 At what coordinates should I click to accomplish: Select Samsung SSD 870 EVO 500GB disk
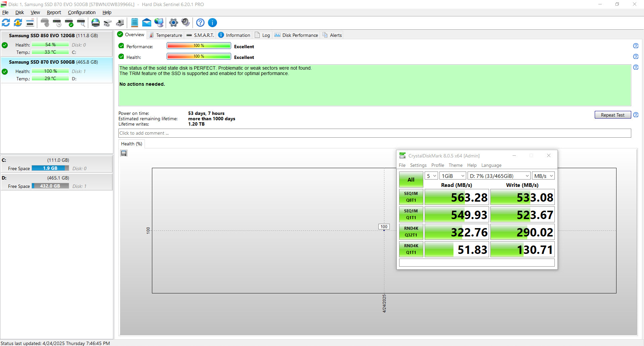click(x=56, y=70)
